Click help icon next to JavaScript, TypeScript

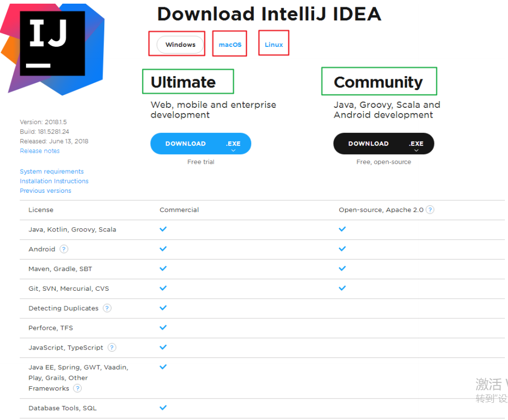coord(112,348)
